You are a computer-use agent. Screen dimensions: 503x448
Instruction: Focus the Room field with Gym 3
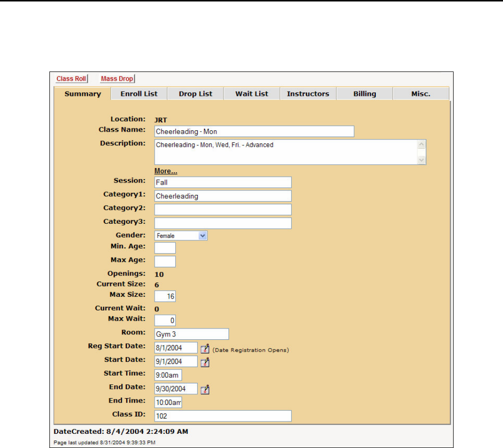point(191,334)
